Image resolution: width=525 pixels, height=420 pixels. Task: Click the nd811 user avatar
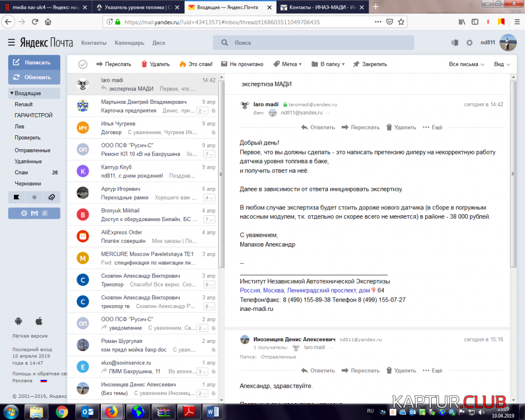508,43
